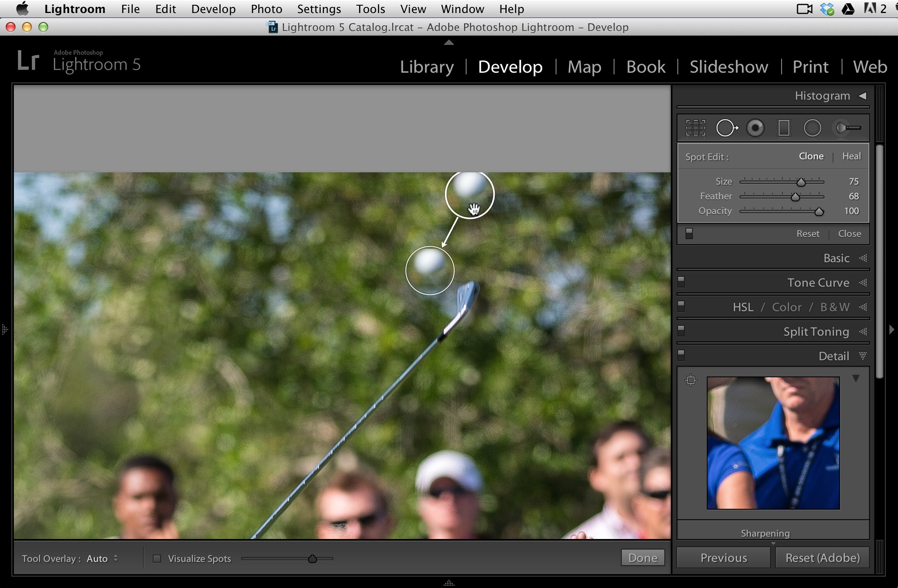Toggle the Tone Curve panel switch
This screenshot has height=588, width=898.
[x=681, y=282]
